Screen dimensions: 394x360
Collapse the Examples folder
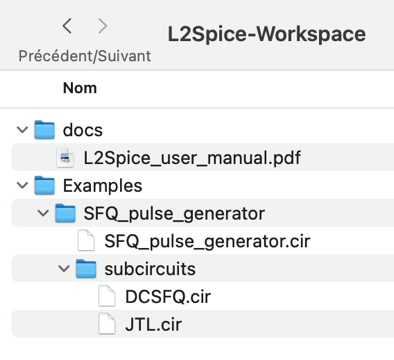[22, 185]
